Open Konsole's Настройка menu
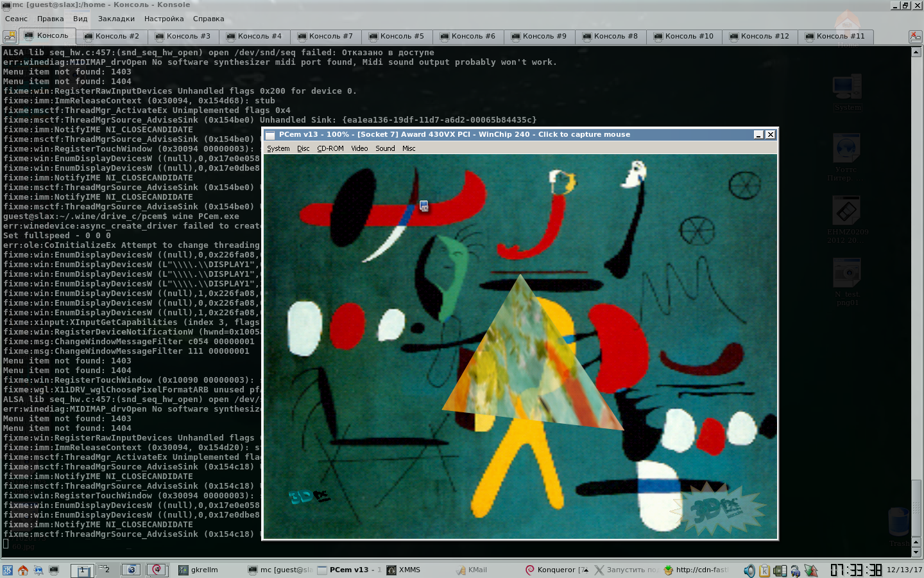The image size is (924, 578). [164, 19]
